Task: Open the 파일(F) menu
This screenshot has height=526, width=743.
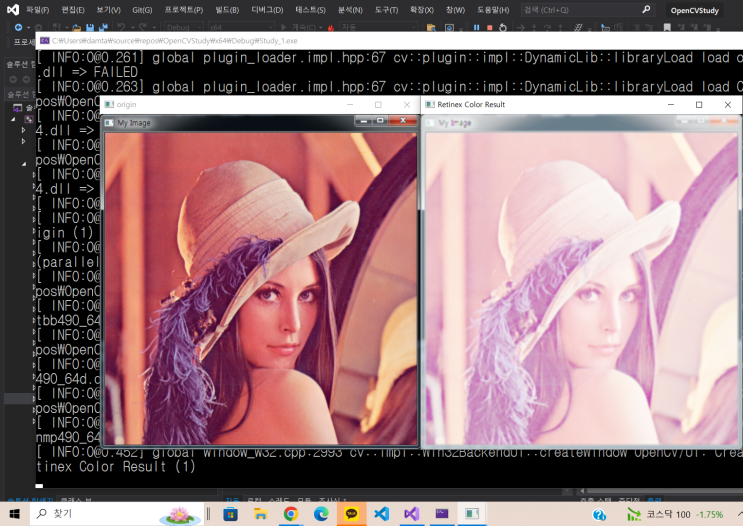Action: [x=37, y=9]
